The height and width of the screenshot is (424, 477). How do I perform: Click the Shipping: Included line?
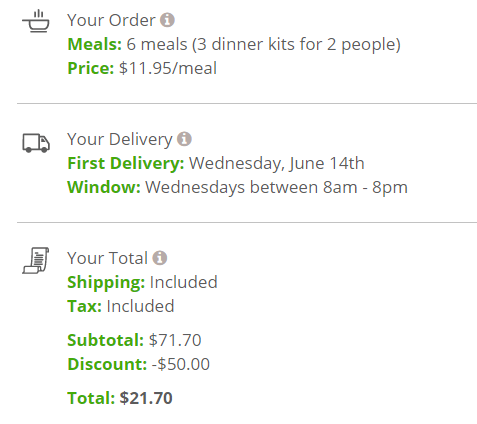142,283
